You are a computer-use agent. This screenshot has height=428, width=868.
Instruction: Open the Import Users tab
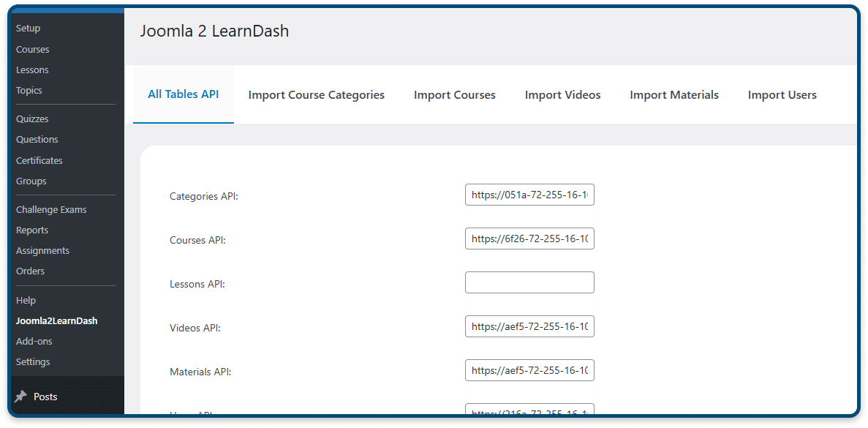point(782,94)
